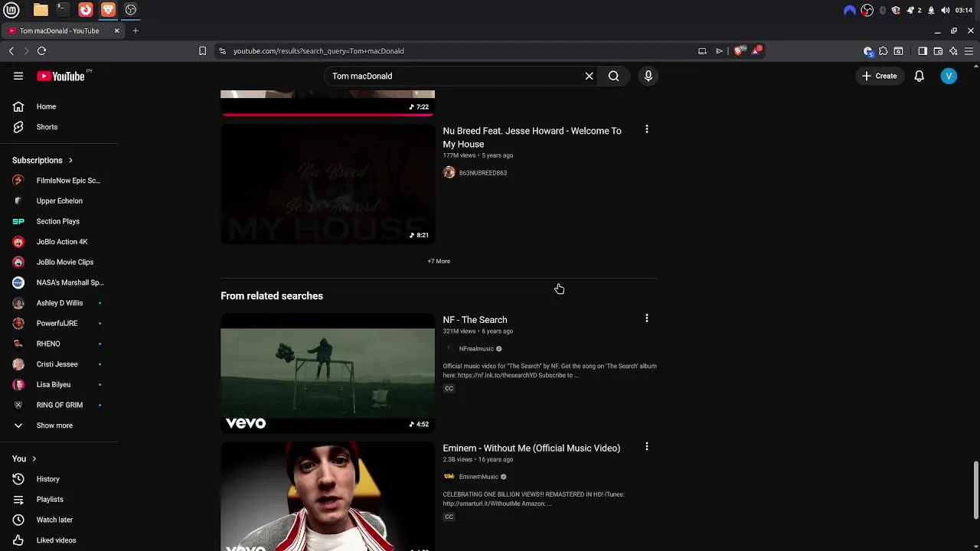Bookmark this page
980x551 pixels.
pos(202,51)
